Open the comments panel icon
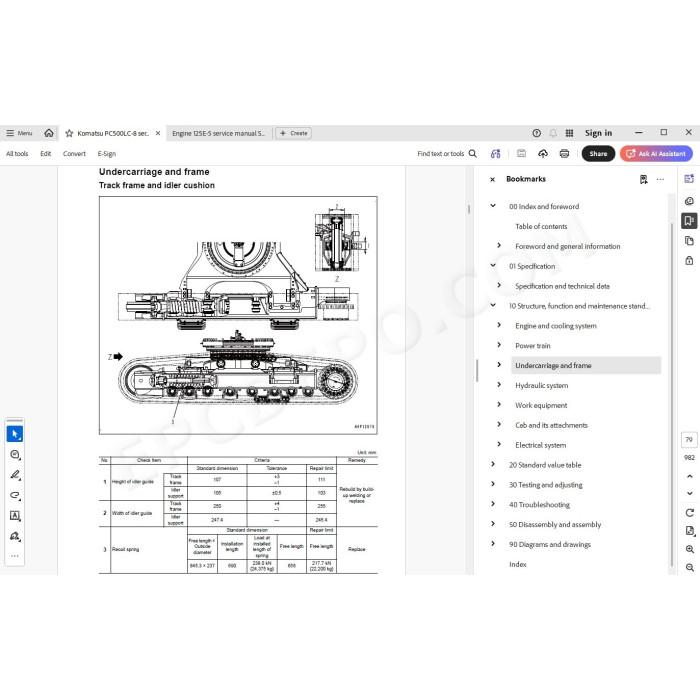700x700 pixels. [689, 201]
